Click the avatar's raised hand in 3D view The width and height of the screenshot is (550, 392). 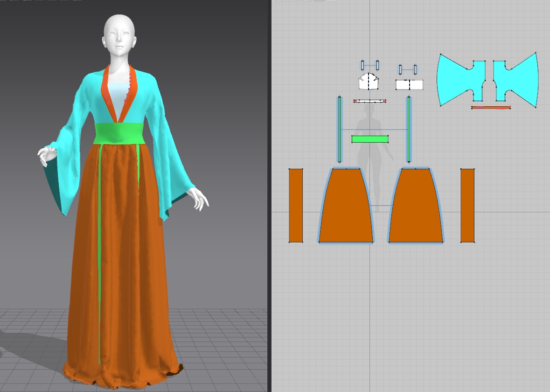point(46,156)
